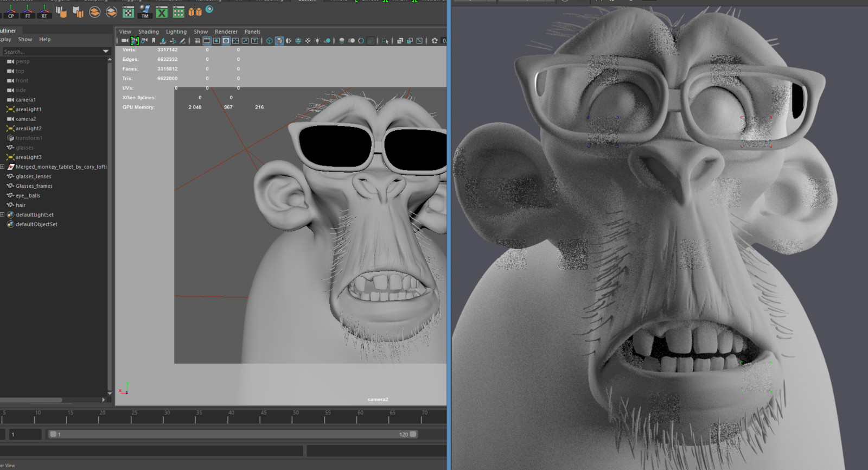Open the viewport View menu

[125, 31]
